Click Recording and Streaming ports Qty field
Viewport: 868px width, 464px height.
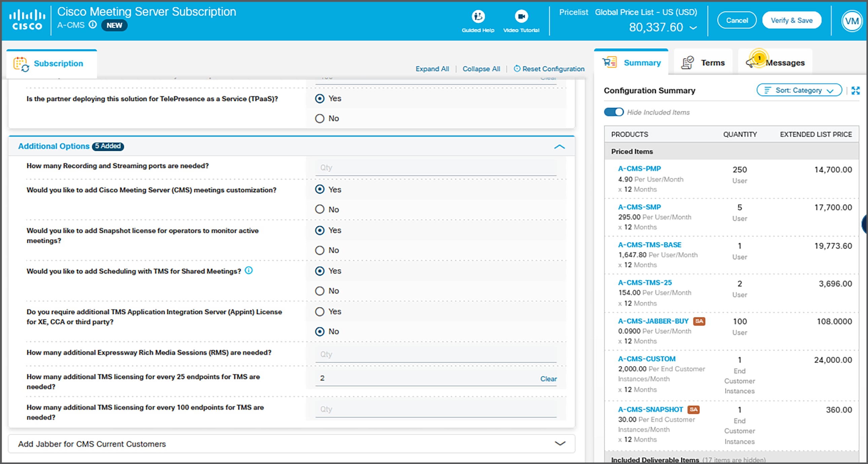[436, 168]
